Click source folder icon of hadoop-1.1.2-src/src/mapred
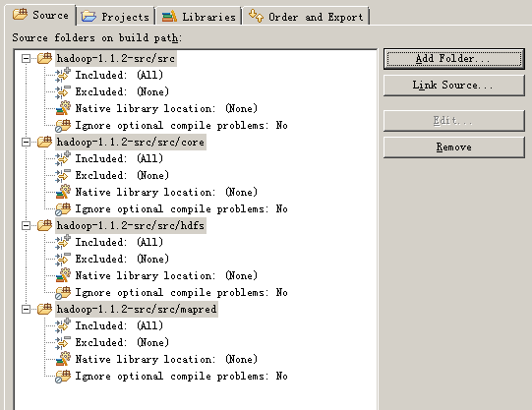Viewport: 532px width, 410px height. point(44,309)
